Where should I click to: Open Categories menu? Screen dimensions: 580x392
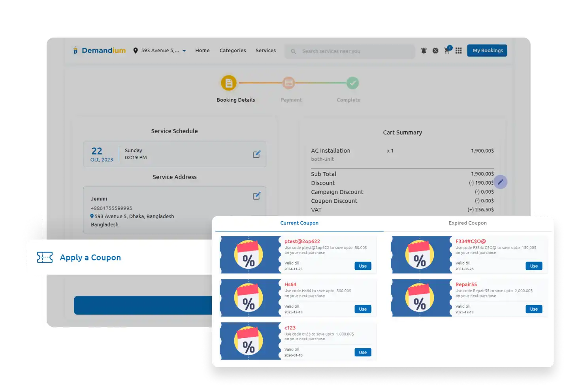[x=233, y=51]
